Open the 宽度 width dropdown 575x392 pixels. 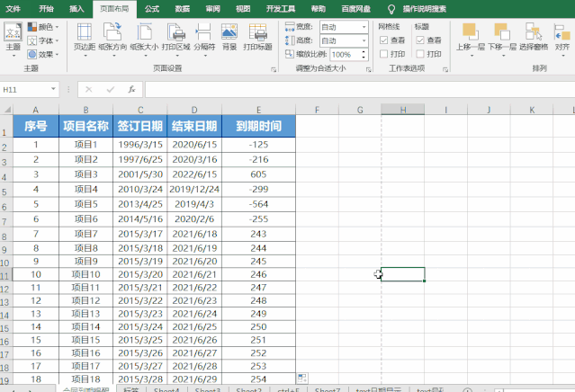coord(364,27)
